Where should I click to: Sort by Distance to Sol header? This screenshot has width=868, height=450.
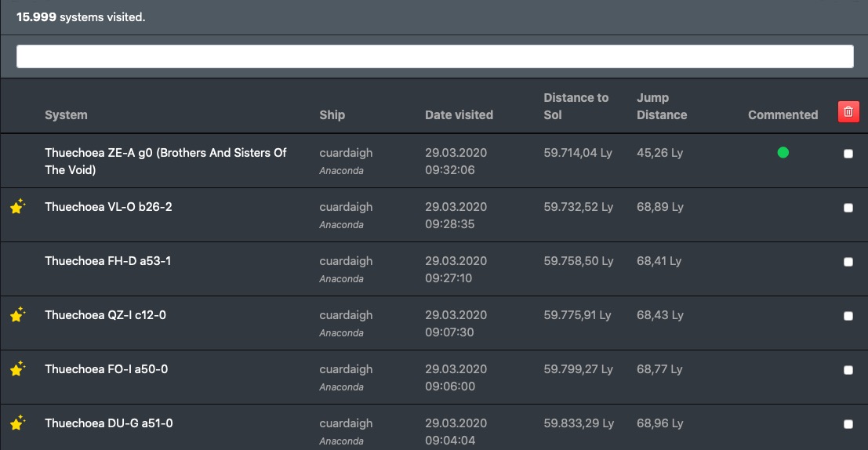click(x=576, y=107)
